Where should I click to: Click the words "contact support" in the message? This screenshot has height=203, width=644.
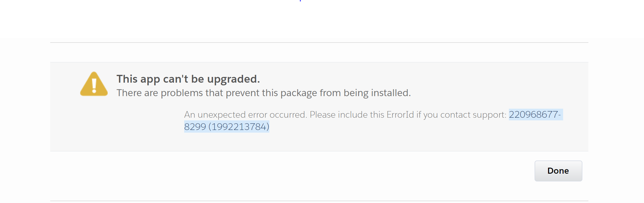click(x=473, y=115)
